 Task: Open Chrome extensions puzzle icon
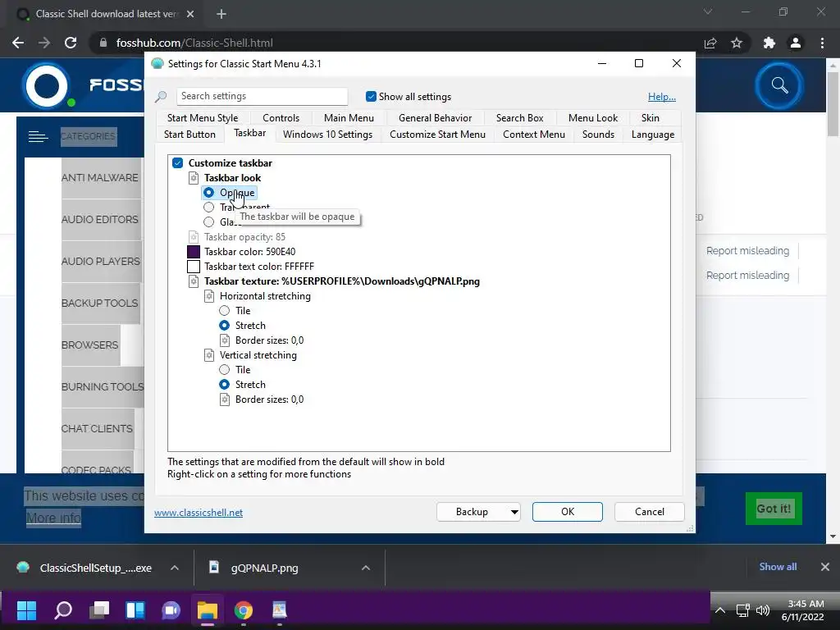coord(769,43)
